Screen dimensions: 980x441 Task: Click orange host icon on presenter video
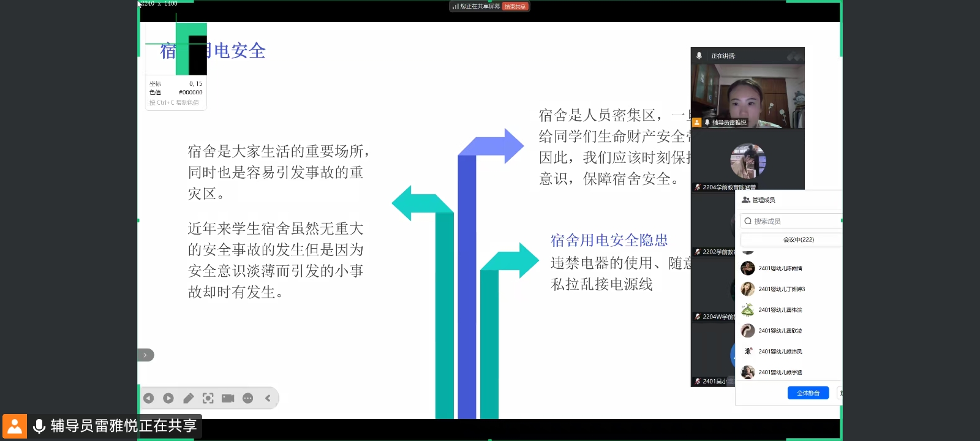coord(696,123)
